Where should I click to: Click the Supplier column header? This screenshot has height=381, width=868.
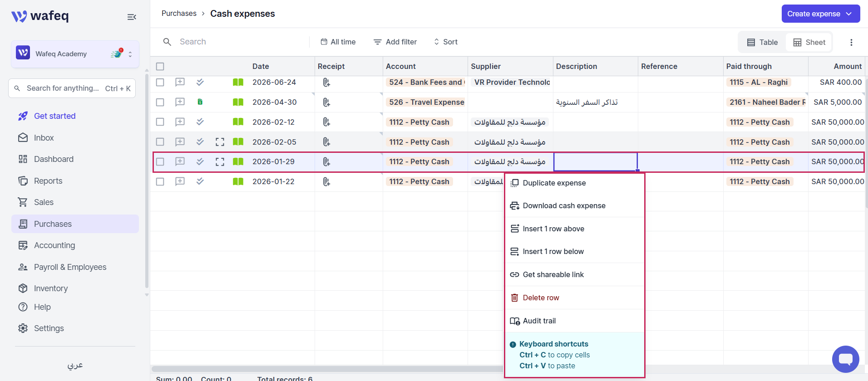(x=486, y=66)
